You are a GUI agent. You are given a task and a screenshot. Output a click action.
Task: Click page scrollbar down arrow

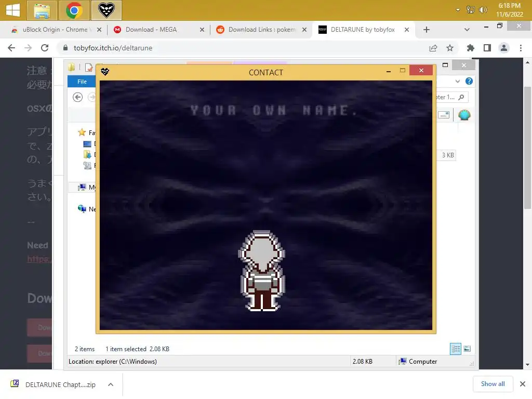[x=528, y=365]
